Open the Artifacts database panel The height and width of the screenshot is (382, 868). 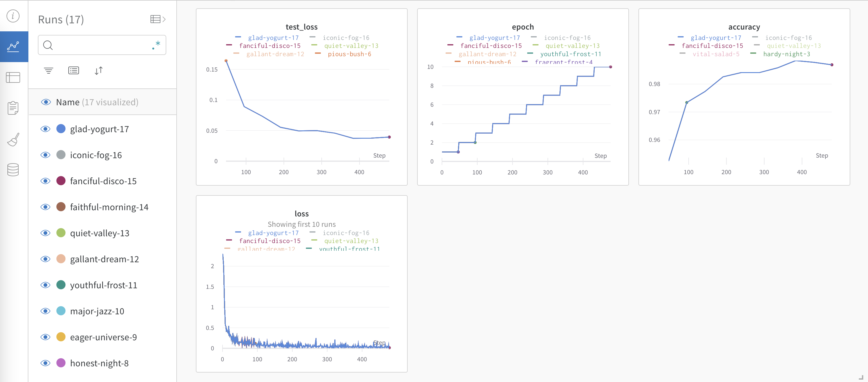click(13, 169)
